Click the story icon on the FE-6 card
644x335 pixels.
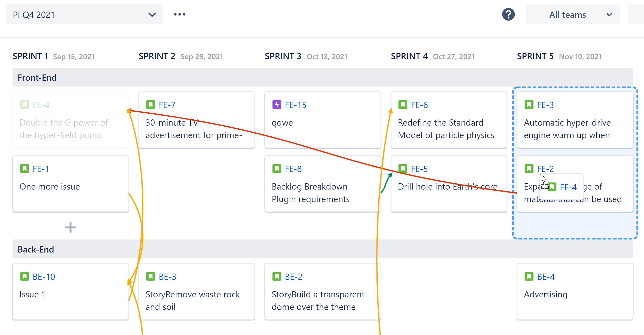pyautogui.click(x=403, y=105)
